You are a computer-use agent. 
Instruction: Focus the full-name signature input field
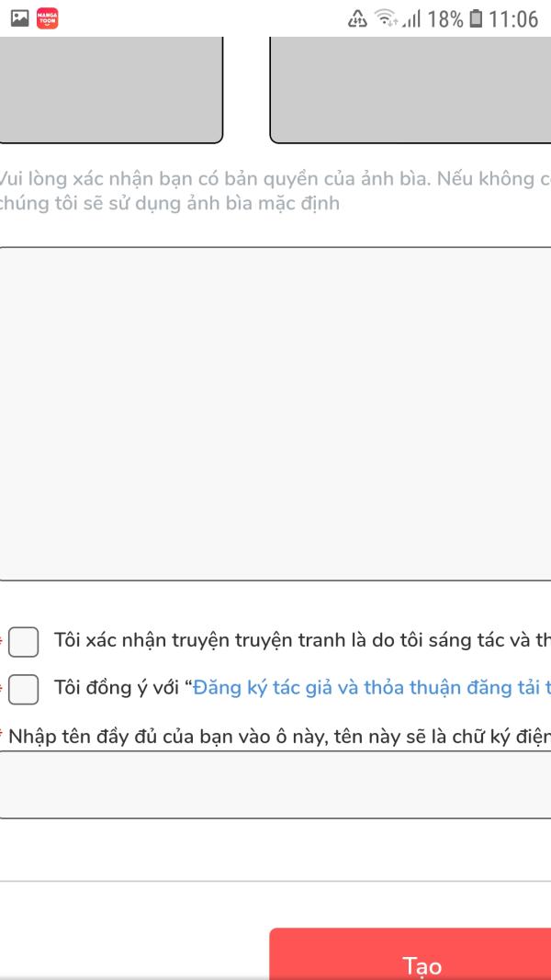coord(275,784)
